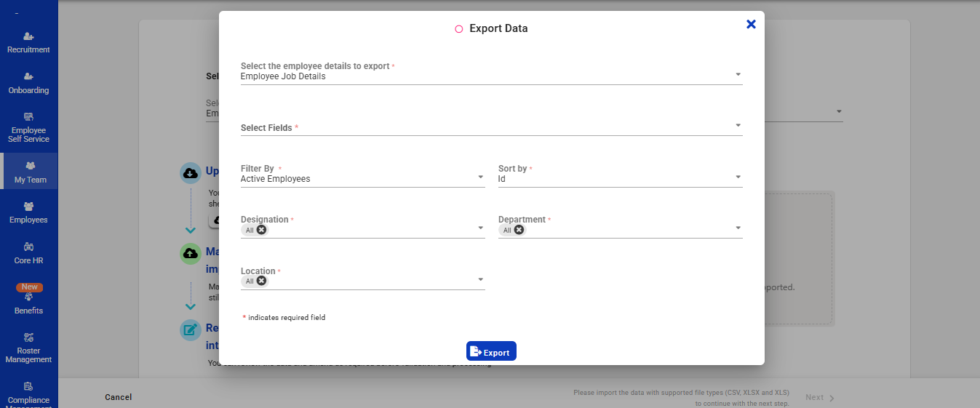This screenshot has height=408, width=980.
Task: Close the Export Data dialog
Action: click(x=751, y=24)
